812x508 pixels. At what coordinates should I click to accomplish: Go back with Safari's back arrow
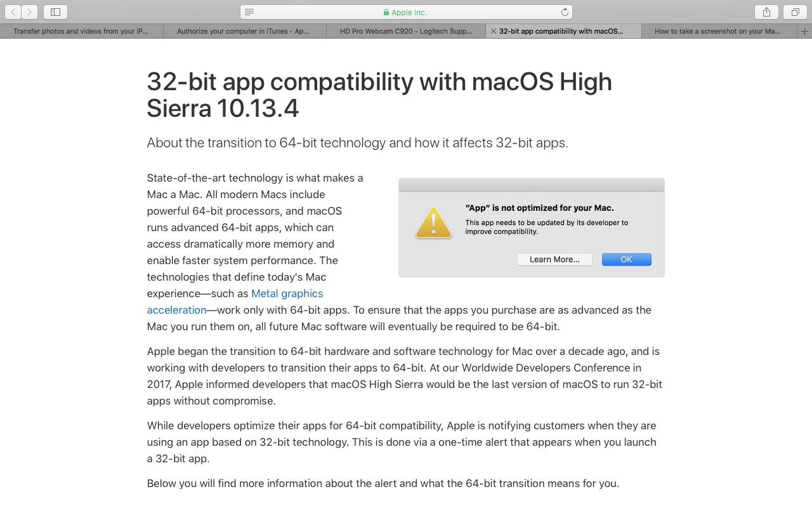(x=13, y=12)
